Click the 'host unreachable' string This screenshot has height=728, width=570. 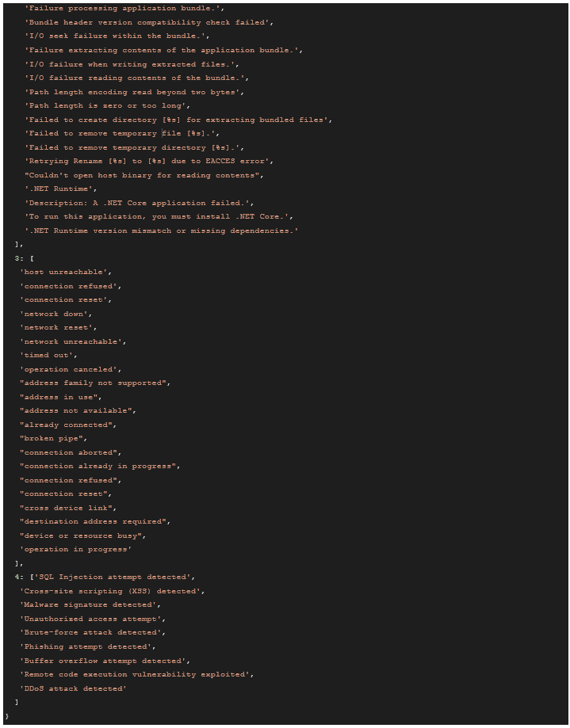point(66,273)
